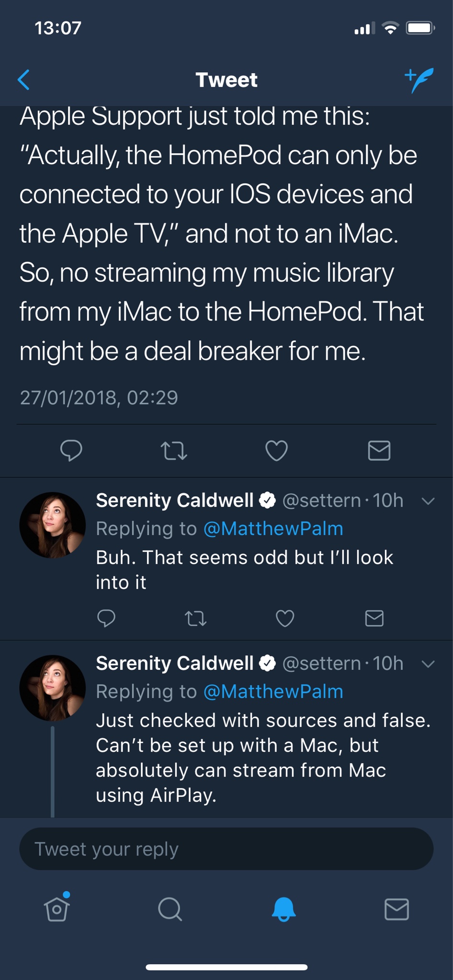This screenshot has width=453, height=980.
Task: Tap @MatthewPalm mention in second reply
Action: [273, 691]
